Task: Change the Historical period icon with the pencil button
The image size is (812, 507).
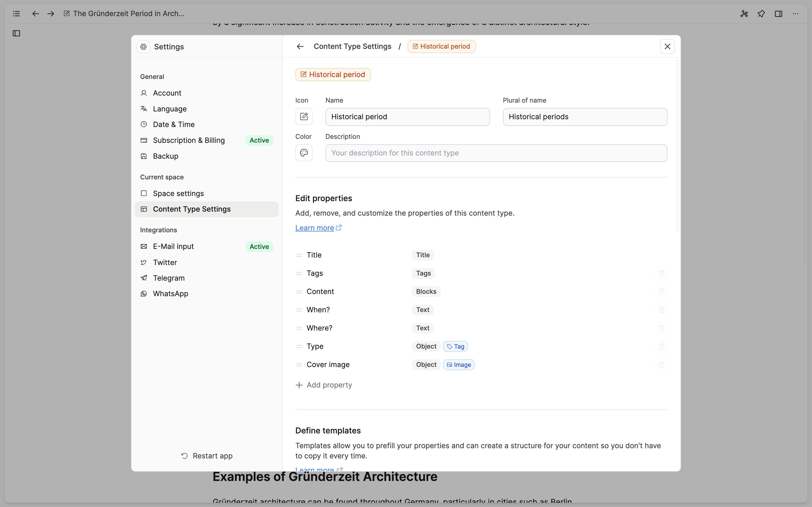Action: (304, 116)
